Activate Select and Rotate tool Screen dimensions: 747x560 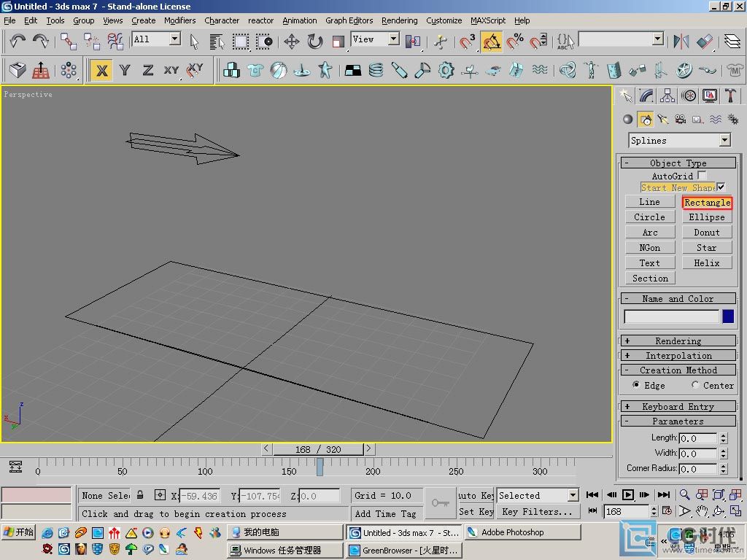pyautogui.click(x=314, y=42)
